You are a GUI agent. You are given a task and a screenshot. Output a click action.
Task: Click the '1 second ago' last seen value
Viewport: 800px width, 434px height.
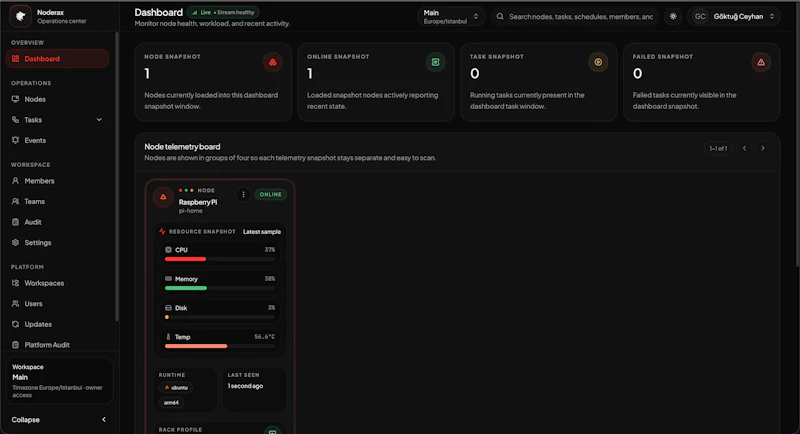(245, 386)
